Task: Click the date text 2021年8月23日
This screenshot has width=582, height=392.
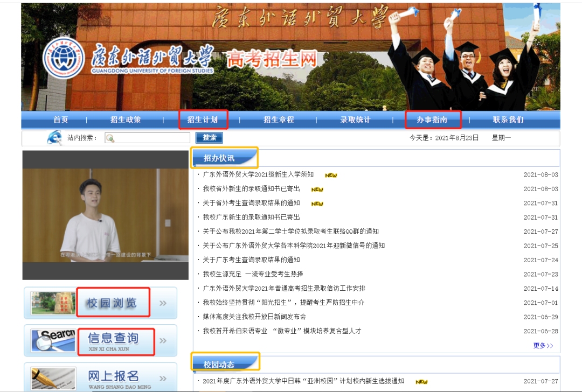Action: click(457, 138)
